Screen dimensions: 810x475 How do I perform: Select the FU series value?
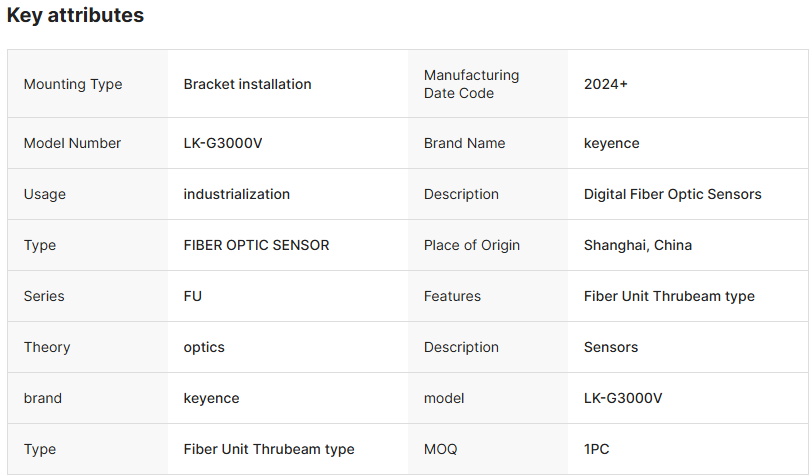pos(192,296)
